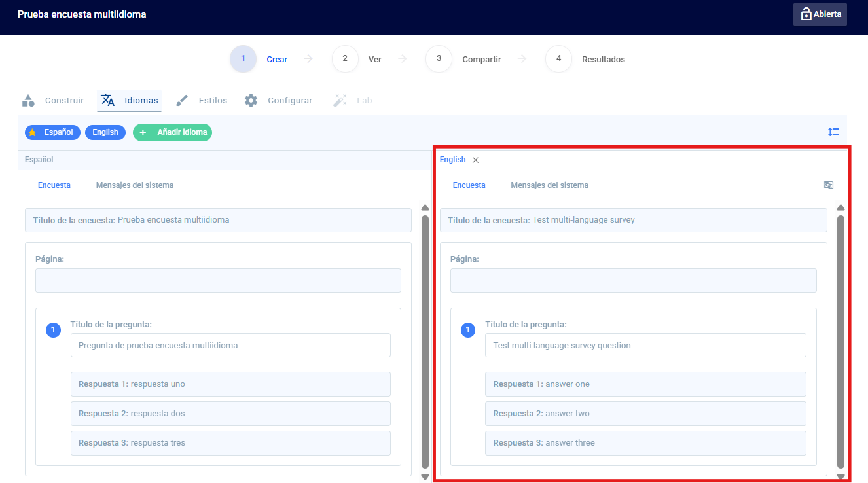Click Añadir idioma button
Viewport: 868px width, 483px height.
coord(172,132)
